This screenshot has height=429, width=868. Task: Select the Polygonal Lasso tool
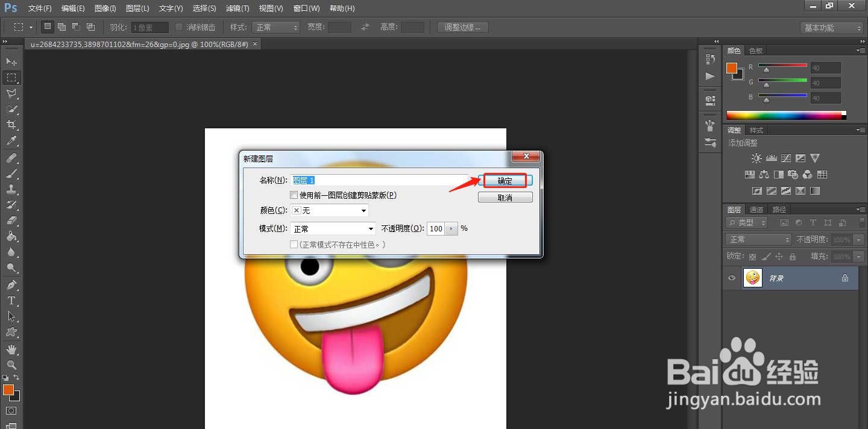(11, 93)
